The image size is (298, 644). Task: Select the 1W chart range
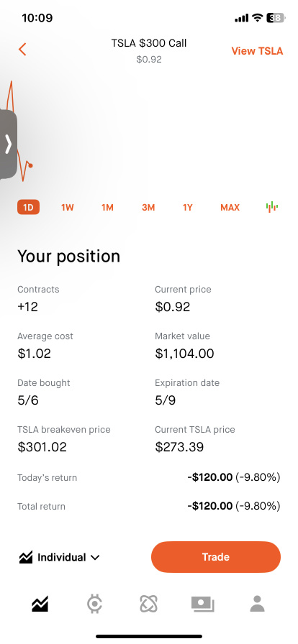point(68,208)
